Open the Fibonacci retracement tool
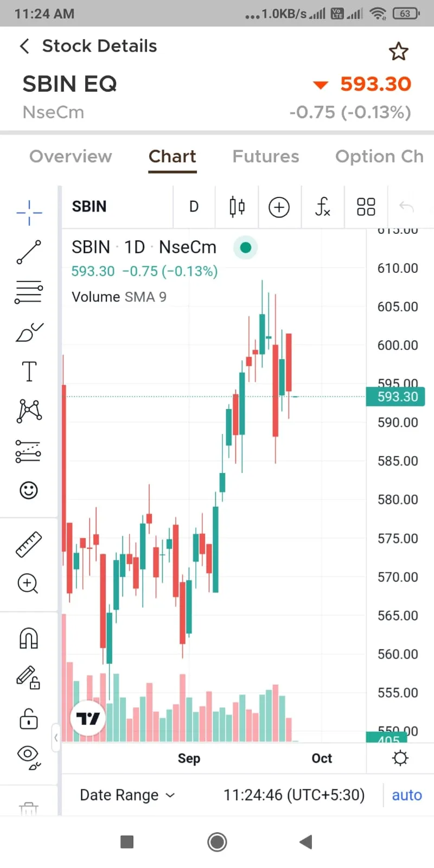 point(29,292)
